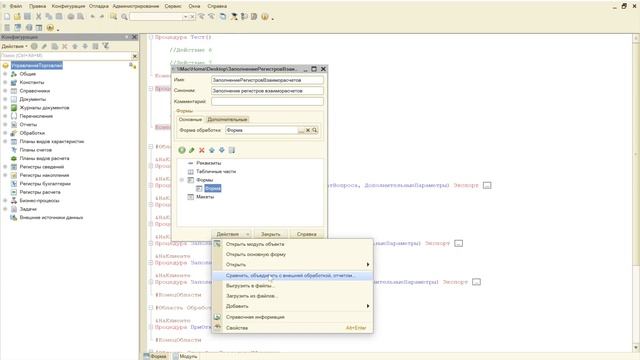Image resolution: width=640 pixels, height=360 pixels.
Task: Click the Undo arrow in main toolbar
Action: point(93,17)
